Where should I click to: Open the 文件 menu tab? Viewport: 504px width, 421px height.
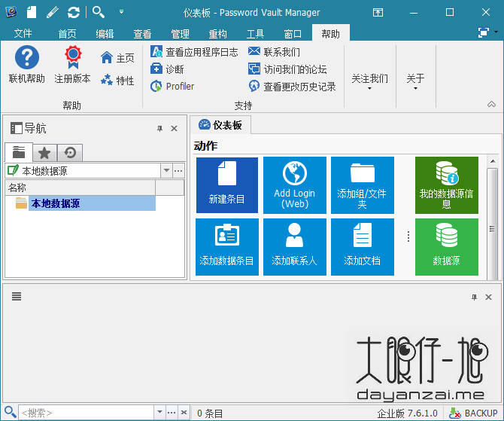23,33
